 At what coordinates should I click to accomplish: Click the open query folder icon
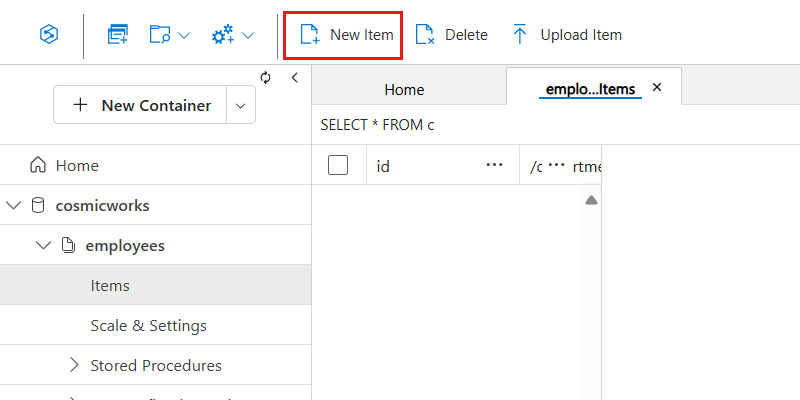[160, 35]
